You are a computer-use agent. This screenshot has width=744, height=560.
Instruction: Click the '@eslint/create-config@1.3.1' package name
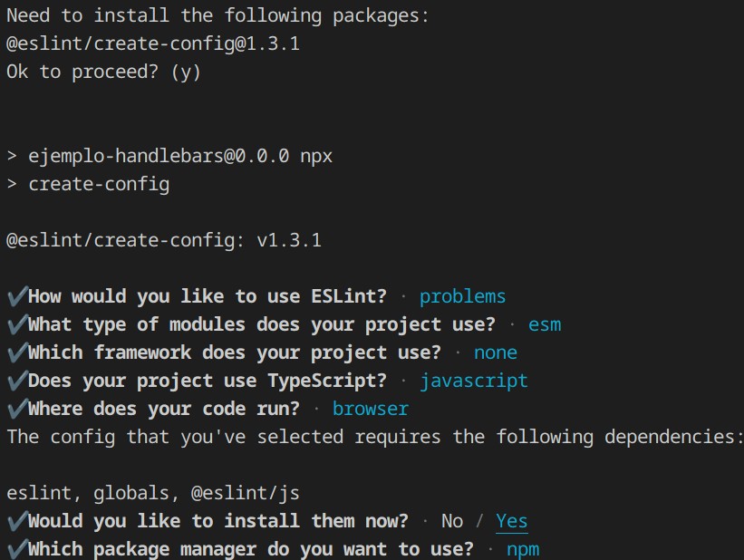pyautogui.click(x=152, y=43)
